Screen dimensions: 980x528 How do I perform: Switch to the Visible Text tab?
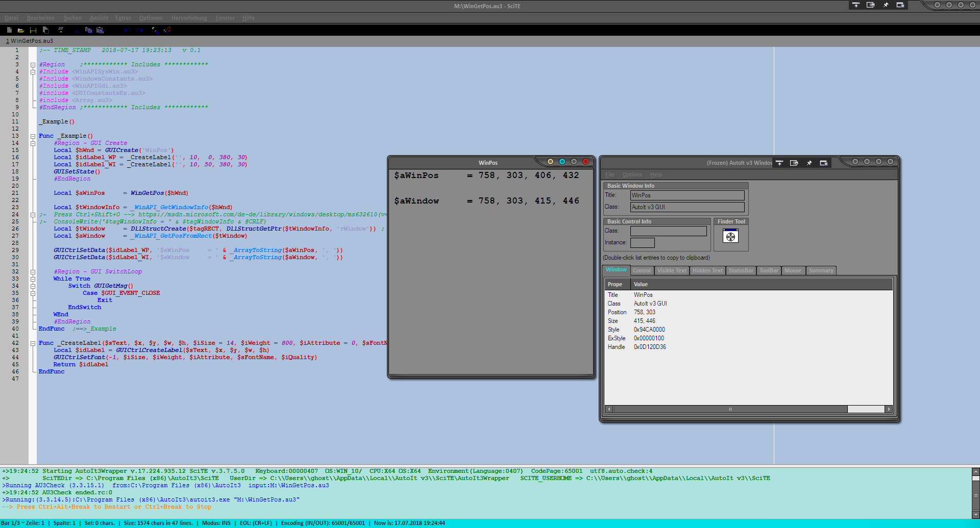671,270
